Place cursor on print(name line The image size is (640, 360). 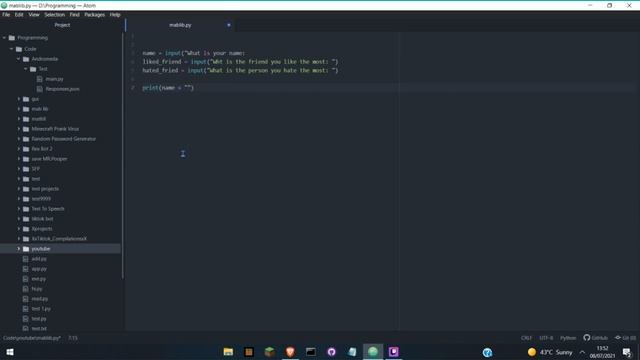(x=168, y=88)
